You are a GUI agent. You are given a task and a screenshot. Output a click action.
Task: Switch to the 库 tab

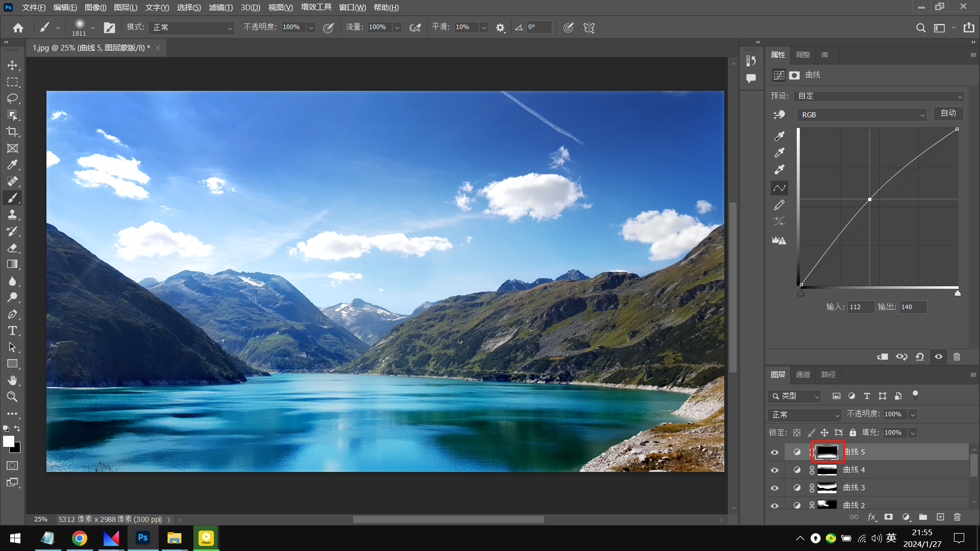[x=825, y=55]
